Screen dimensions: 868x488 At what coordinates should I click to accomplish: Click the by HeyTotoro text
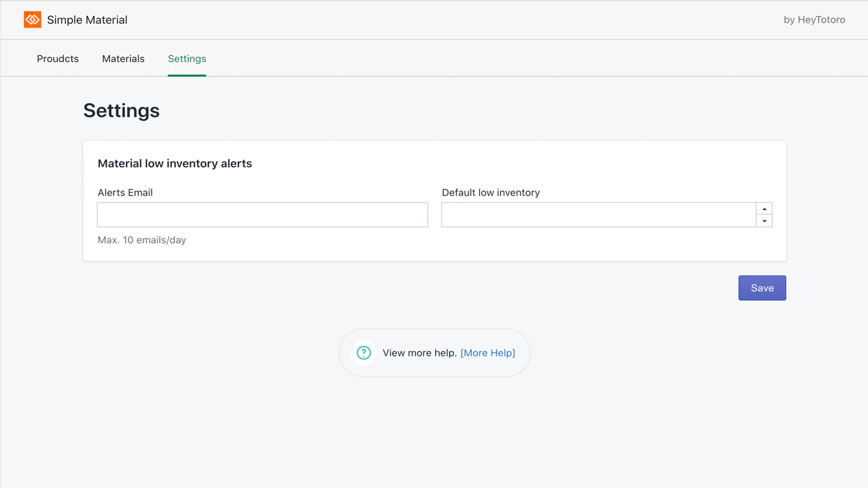click(x=814, y=20)
